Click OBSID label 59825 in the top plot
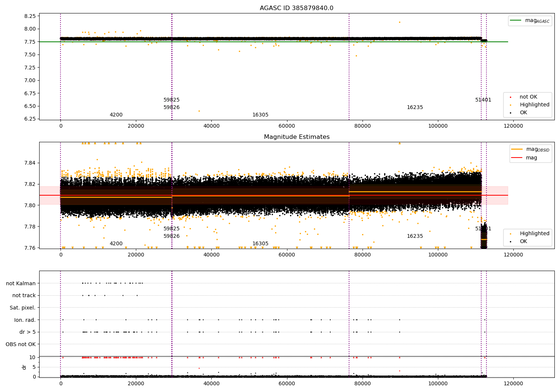This screenshot has height=392, width=560. click(x=172, y=100)
